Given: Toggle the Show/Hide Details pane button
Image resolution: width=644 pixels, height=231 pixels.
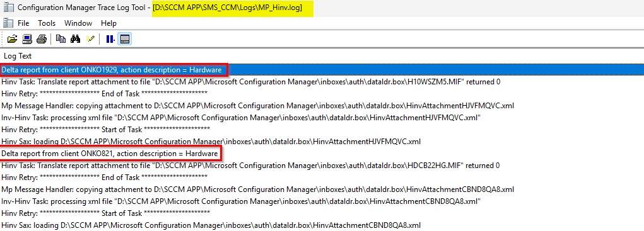Looking at the screenshot, I should click(125, 39).
